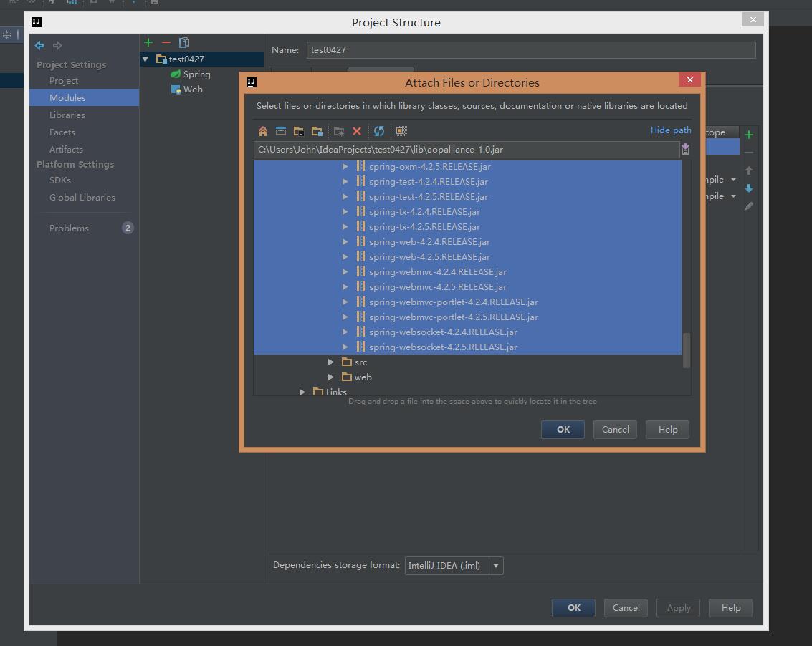
Task: Open Project settings section
Action: click(64, 81)
